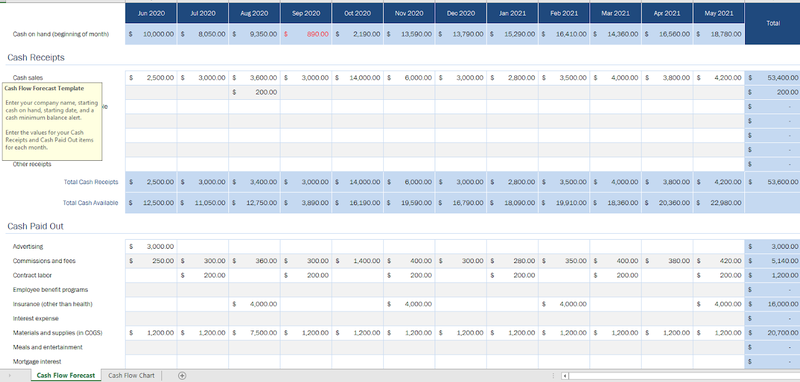
Task: Select the Cash Flow Forecast sheet tab
Action: (x=66, y=375)
